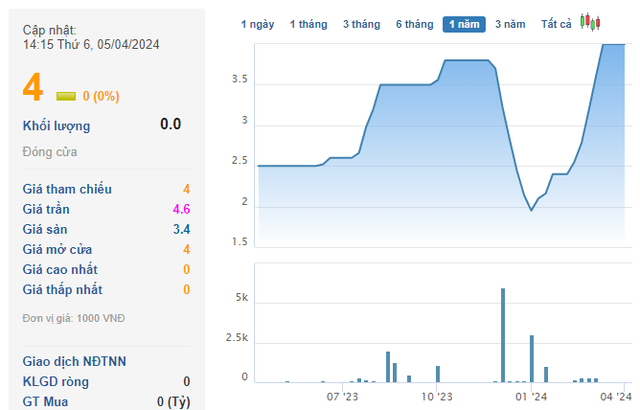Click the 'Giá tham chiếu' row
This screenshot has height=410, width=640.
click(67, 189)
